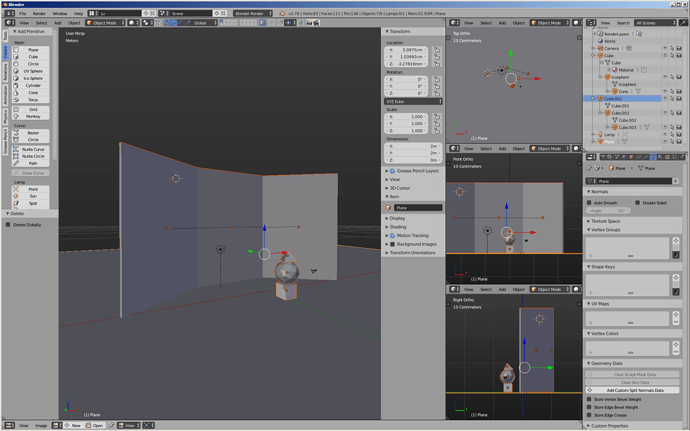The height and width of the screenshot is (431, 690).
Task: Open the Add menu in the main 3D viewport
Action: coord(58,23)
